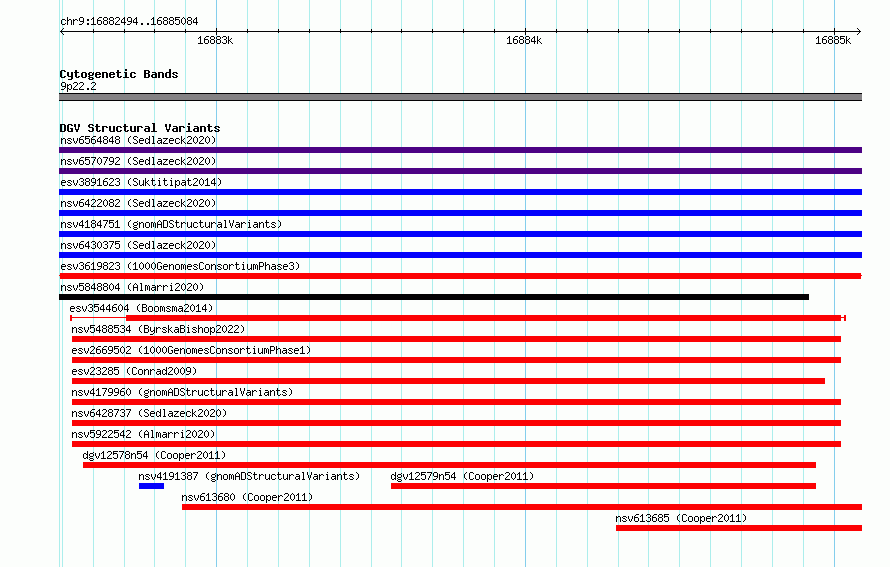
Task: Open nsv4184751 (gnomADStructuralVariants) label
Action: [x=171, y=224]
